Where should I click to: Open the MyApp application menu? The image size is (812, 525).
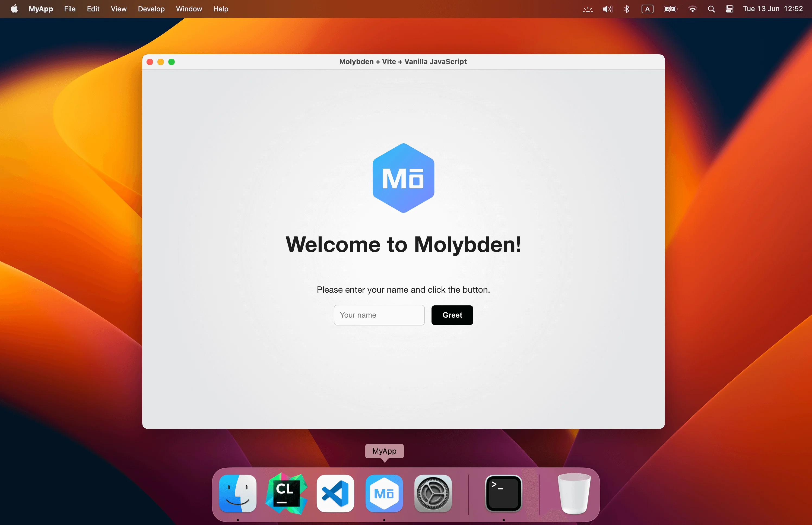[x=41, y=9]
